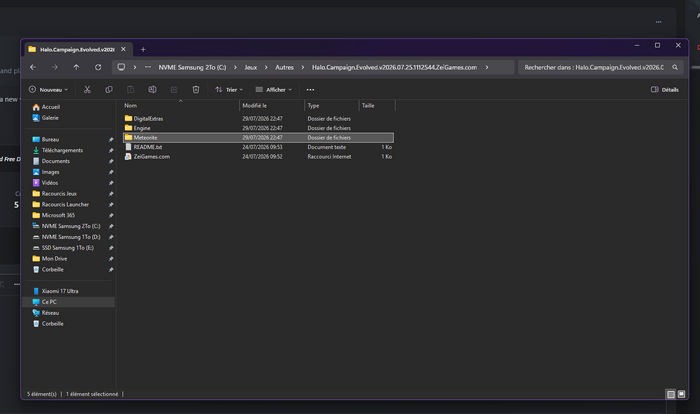The image size is (700, 414).
Task: Expand the chevron after NVME Samsung 2To (C:)
Action: click(x=235, y=67)
